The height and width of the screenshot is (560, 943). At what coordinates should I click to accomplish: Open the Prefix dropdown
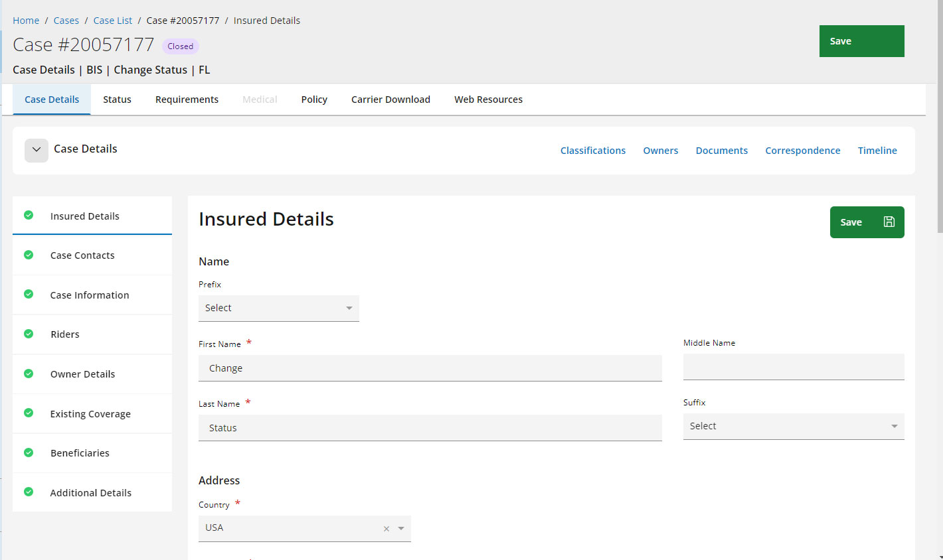pyautogui.click(x=278, y=309)
